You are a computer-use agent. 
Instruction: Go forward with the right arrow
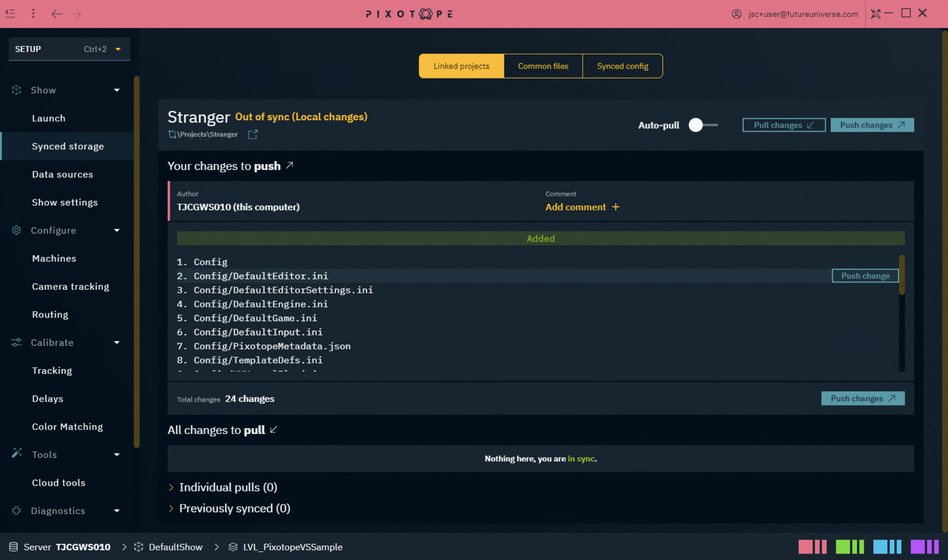click(76, 14)
